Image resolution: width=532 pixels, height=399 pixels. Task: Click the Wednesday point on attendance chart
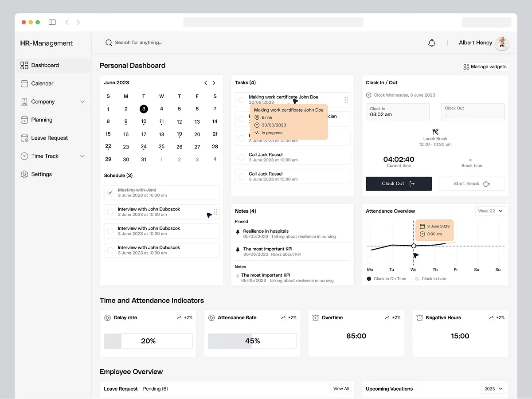(414, 246)
